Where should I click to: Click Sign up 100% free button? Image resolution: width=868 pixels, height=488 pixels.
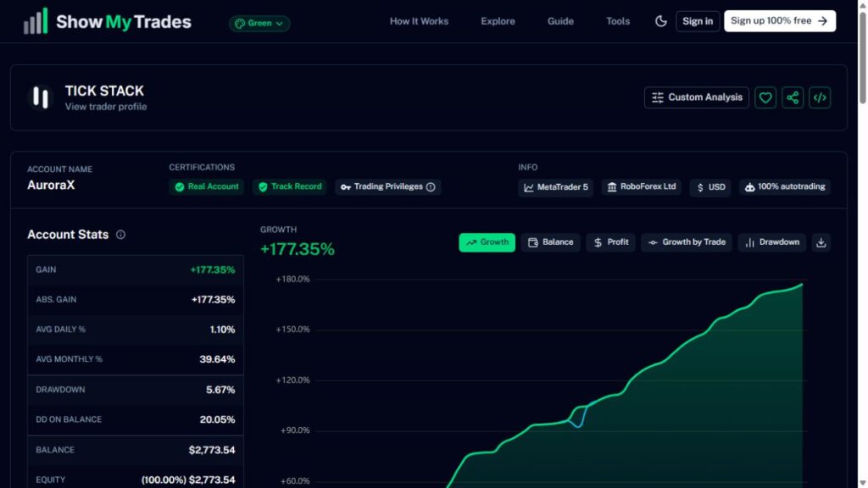click(x=780, y=21)
